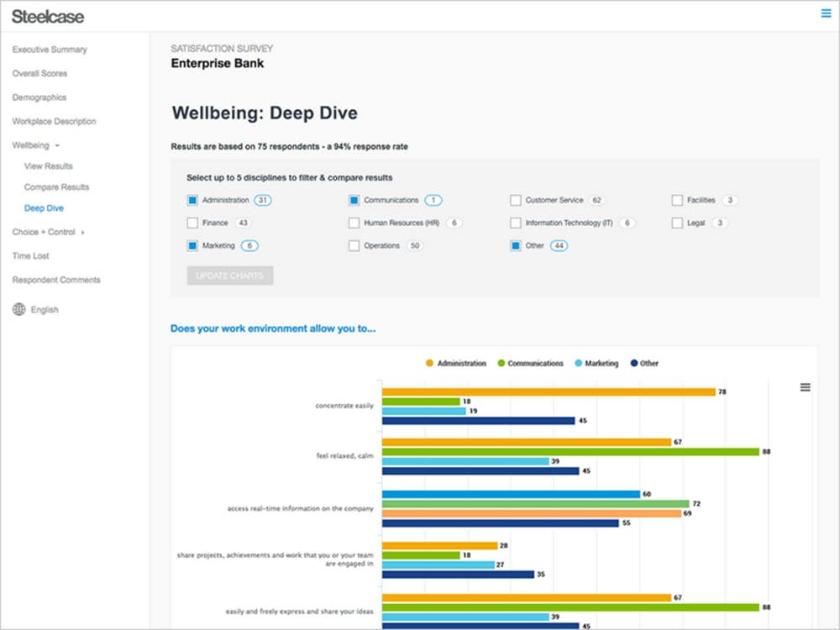
Task: Navigate to Executive Summary
Action: click(49, 49)
